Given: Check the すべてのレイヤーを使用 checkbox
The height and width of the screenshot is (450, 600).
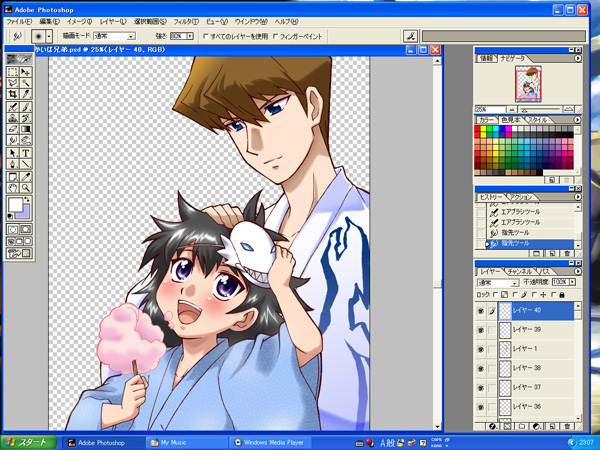Looking at the screenshot, I should pos(205,36).
